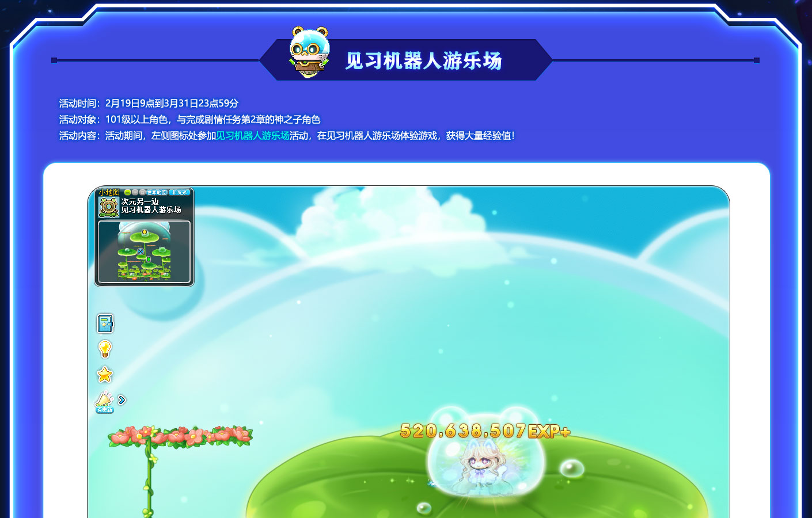Click the robot map icon in minimap header
The height and width of the screenshot is (518, 812).
[x=109, y=207]
